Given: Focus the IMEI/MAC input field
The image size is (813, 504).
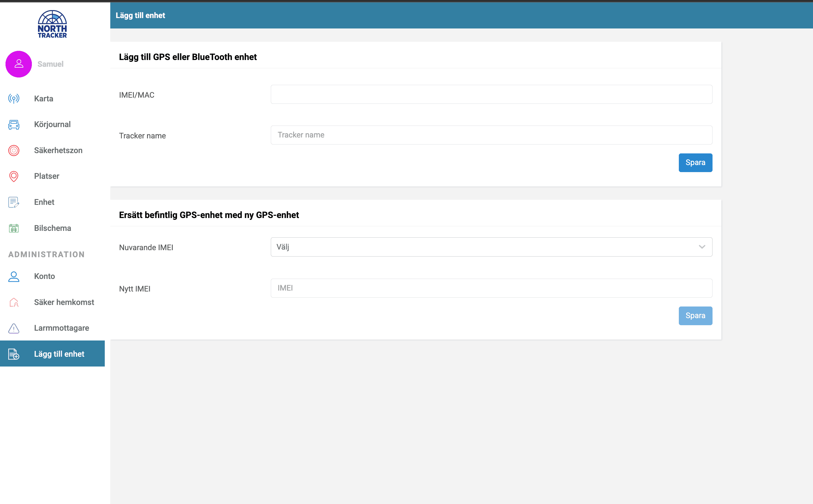Looking at the screenshot, I should coord(491,94).
